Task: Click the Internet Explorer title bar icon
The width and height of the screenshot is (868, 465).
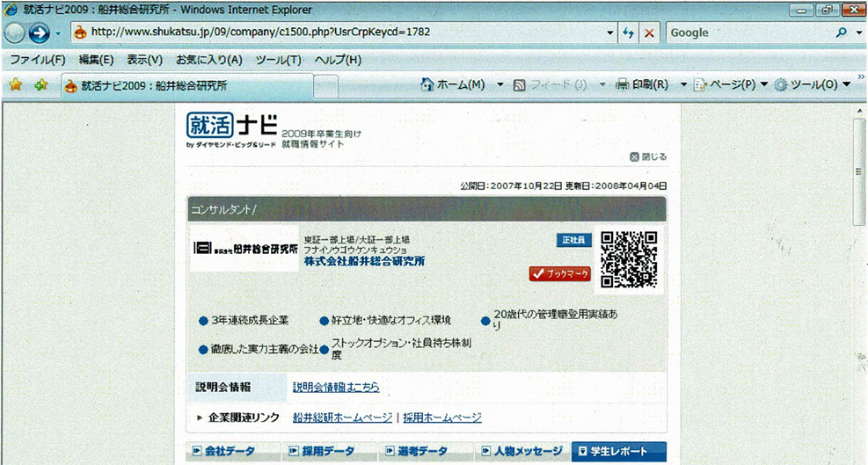Action: [11, 10]
